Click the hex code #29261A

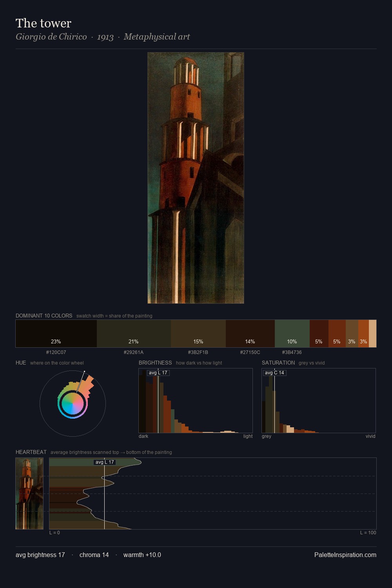[x=134, y=352]
